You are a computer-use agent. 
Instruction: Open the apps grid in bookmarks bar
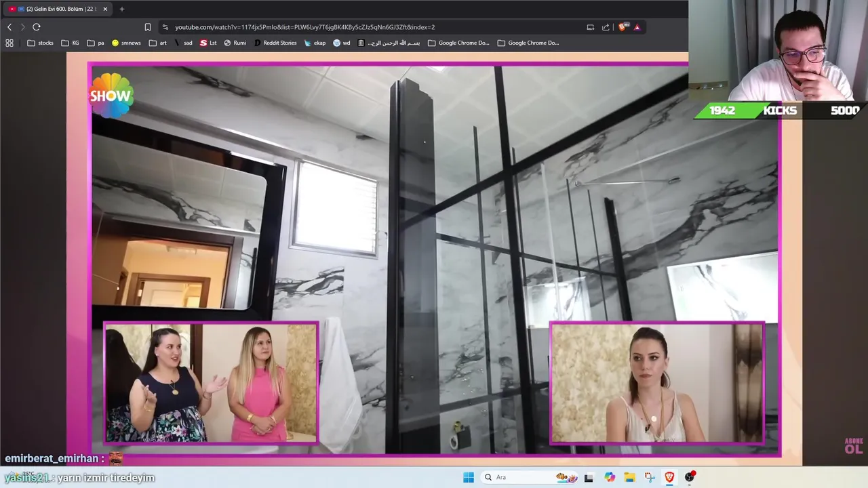(x=9, y=43)
